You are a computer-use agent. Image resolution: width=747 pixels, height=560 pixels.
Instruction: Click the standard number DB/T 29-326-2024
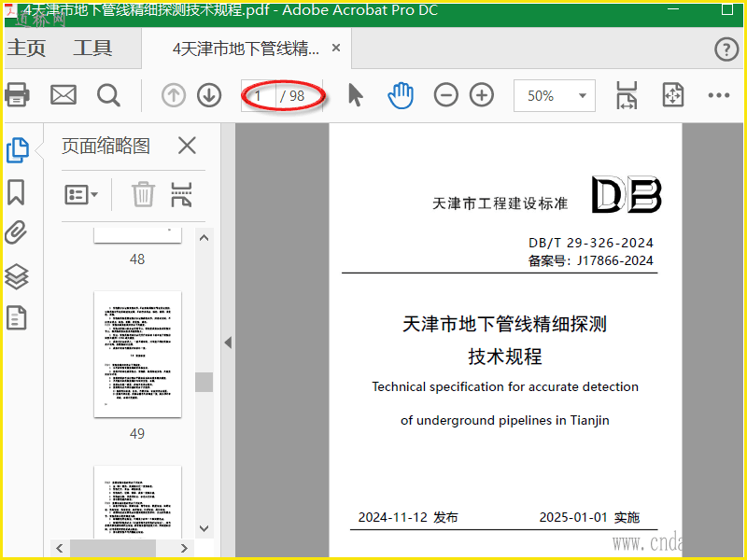click(591, 243)
